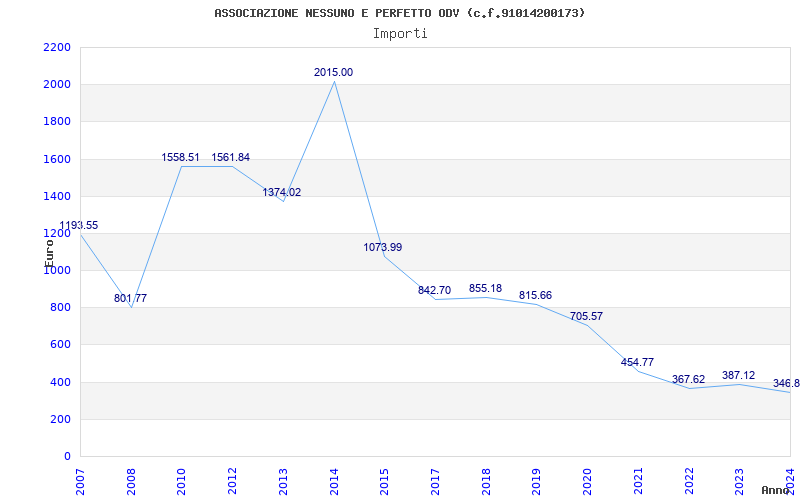Click the 1374.02 data label
Screen dimensions: 800x500
282,192
